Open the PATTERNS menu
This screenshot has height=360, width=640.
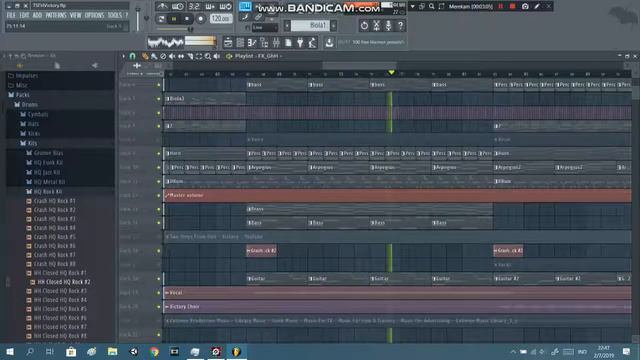[x=56, y=16]
